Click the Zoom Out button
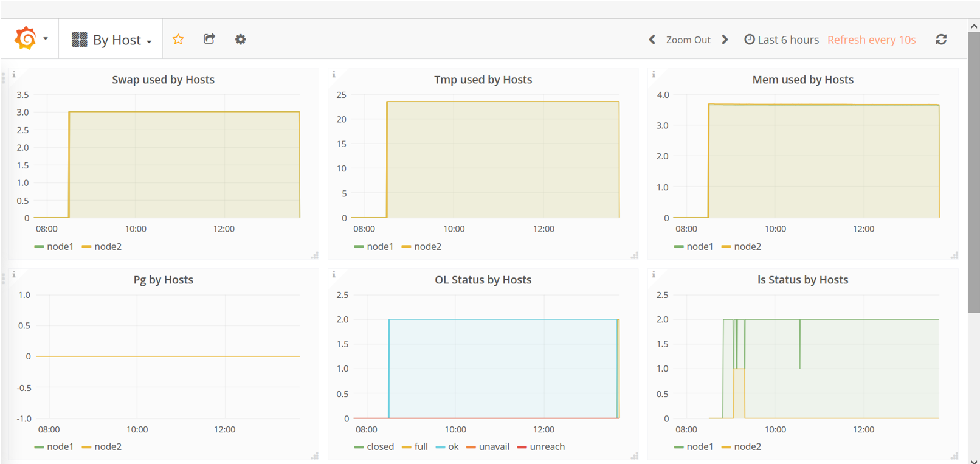 [x=688, y=40]
